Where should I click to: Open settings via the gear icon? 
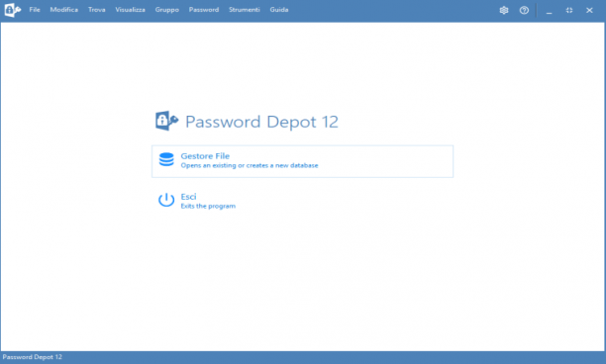504,11
